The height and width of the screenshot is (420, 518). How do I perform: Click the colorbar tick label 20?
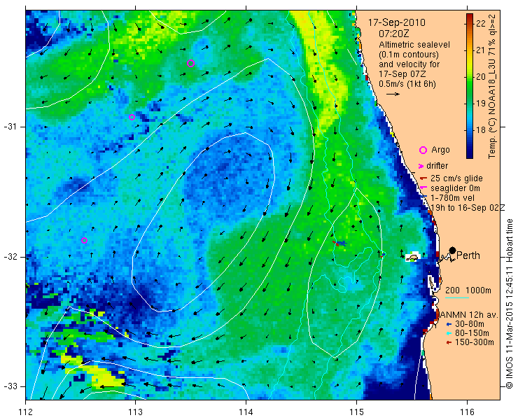click(481, 77)
